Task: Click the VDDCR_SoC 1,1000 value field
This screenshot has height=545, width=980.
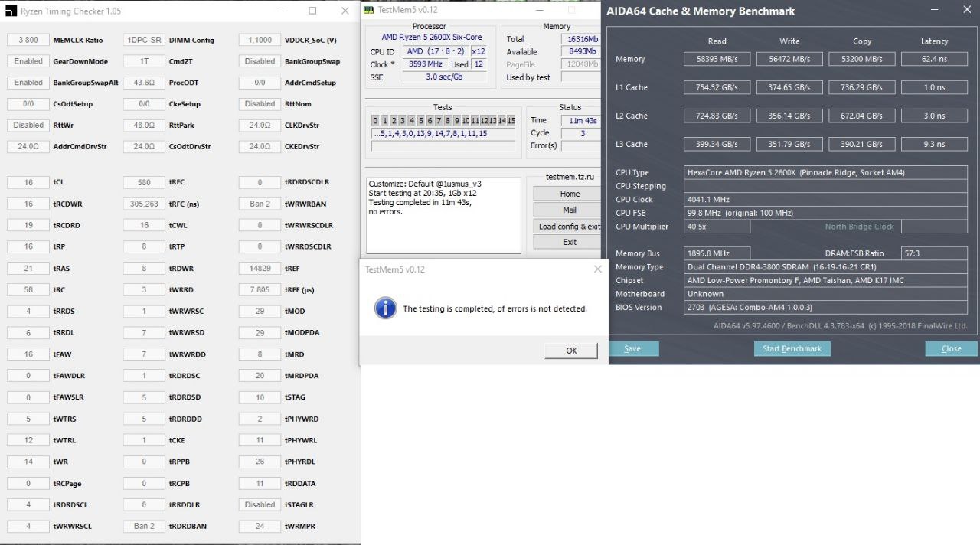Action: (x=260, y=40)
